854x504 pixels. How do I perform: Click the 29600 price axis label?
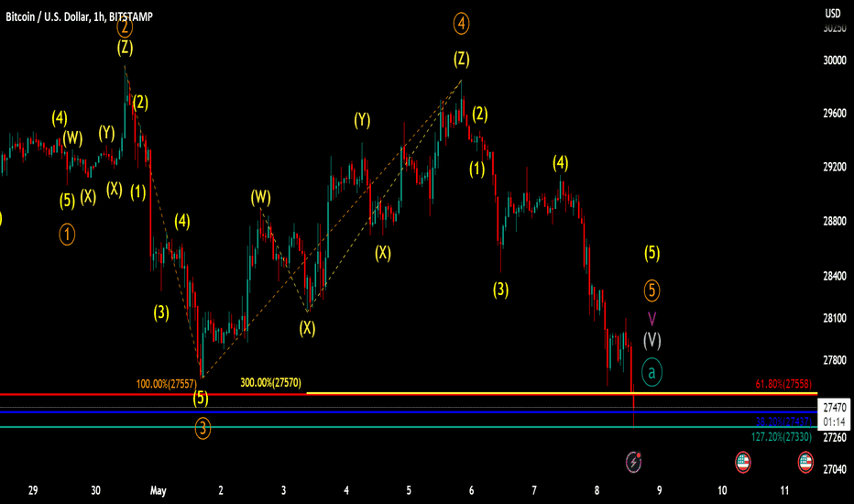coord(835,114)
